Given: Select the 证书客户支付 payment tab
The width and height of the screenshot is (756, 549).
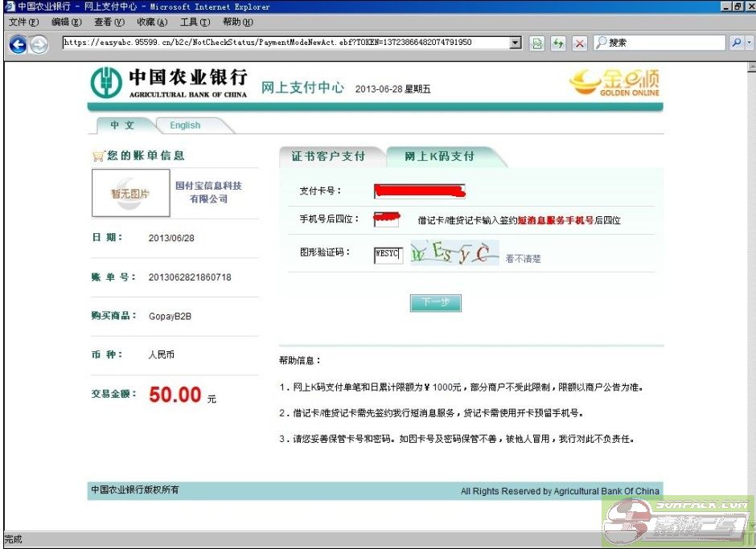Looking at the screenshot, I should coord(329,156).
